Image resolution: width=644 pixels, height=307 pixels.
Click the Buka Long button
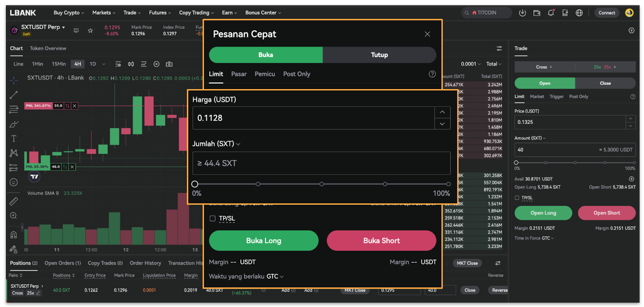[x=264, y=241]
